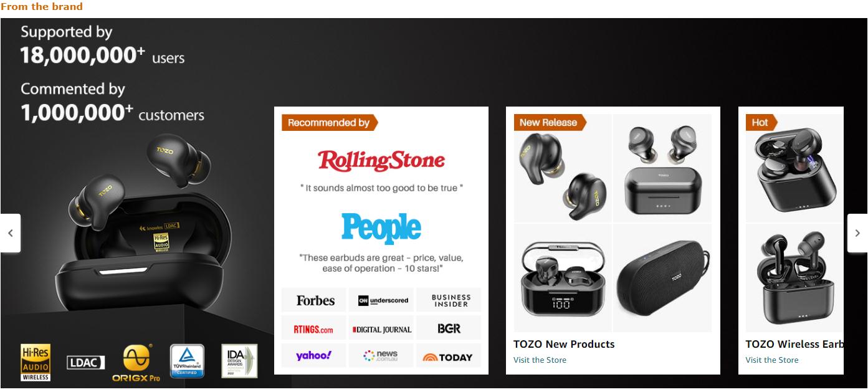Viewport: 868px width, 392px height.
Task: Click the IDA Design Awards badge
Action: tap(239, 361)
